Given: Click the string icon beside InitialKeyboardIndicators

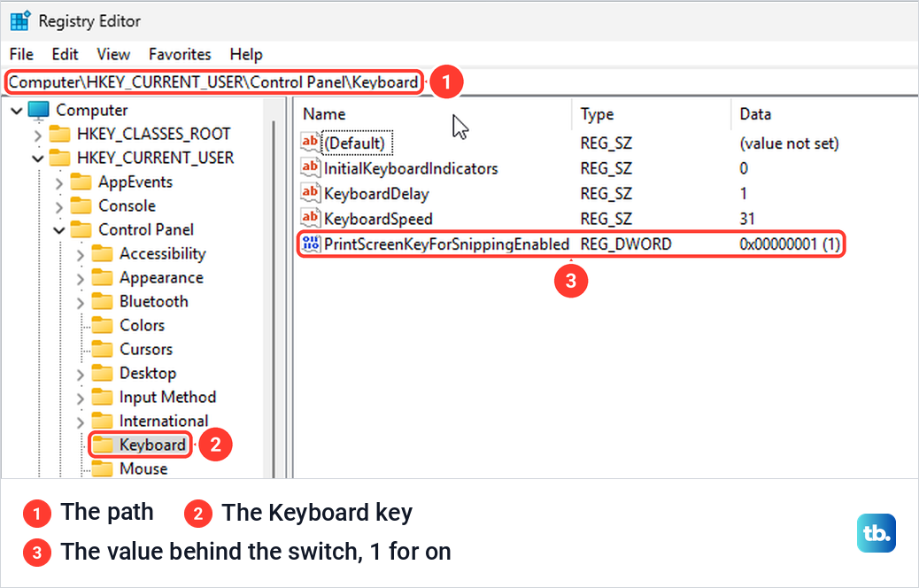Looking at the screenshot, I should tap(310, 167).
